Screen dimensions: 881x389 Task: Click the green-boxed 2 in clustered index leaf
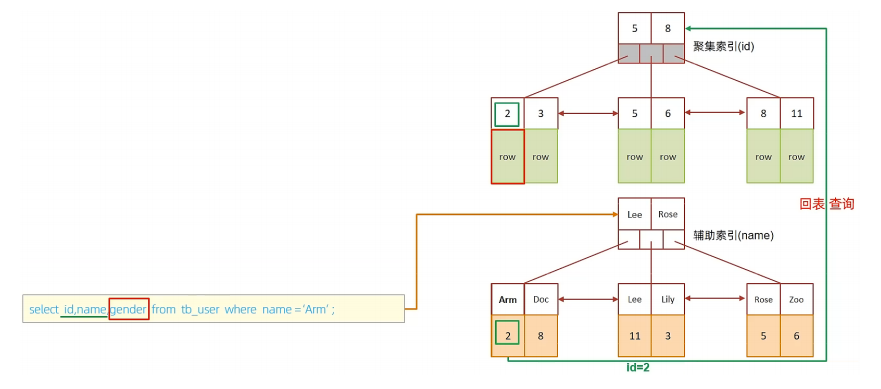click(x=507, y=114)
